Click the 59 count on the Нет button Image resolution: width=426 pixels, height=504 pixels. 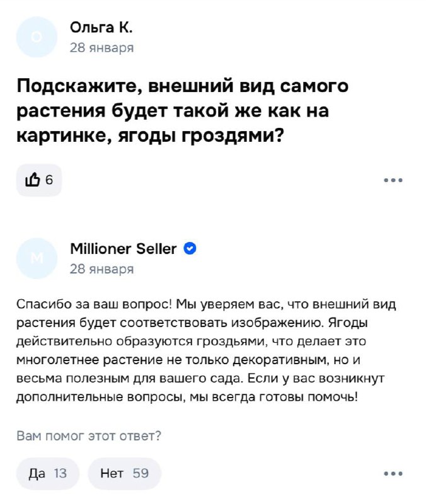[141, 474]
